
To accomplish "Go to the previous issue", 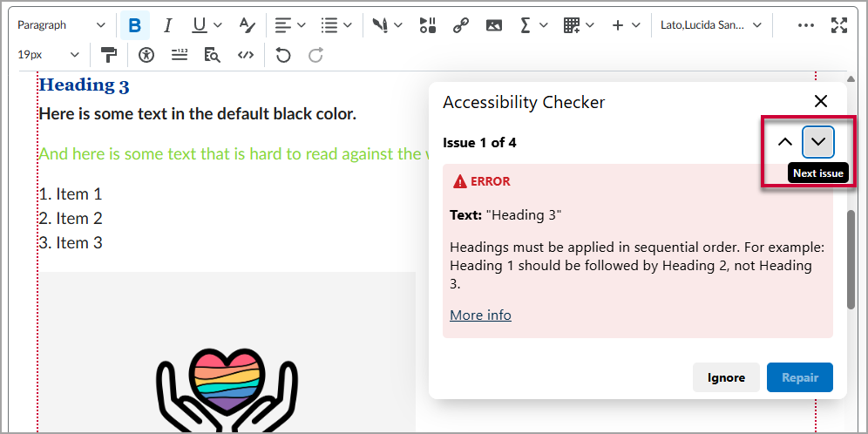I will point(785,142).
